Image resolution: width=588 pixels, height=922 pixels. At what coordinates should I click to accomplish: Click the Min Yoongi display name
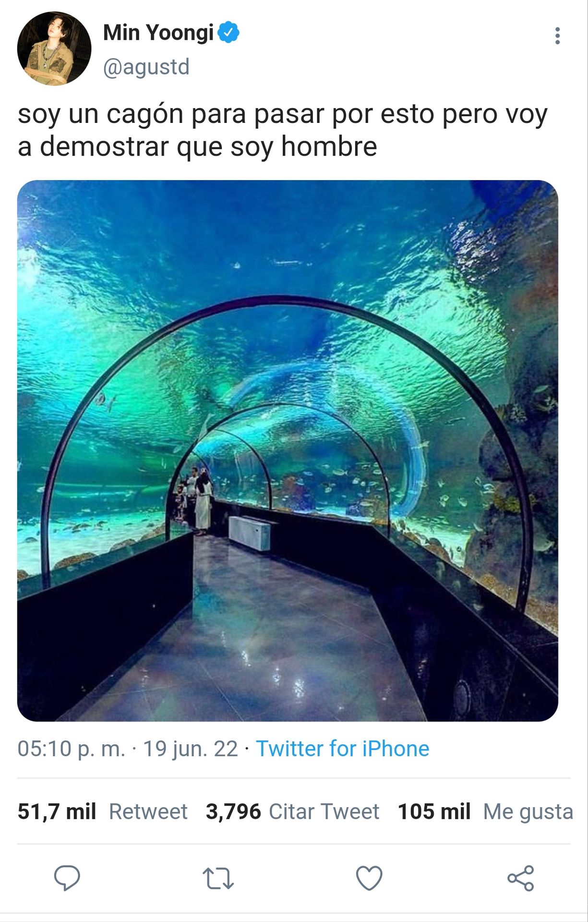point(158,33)
